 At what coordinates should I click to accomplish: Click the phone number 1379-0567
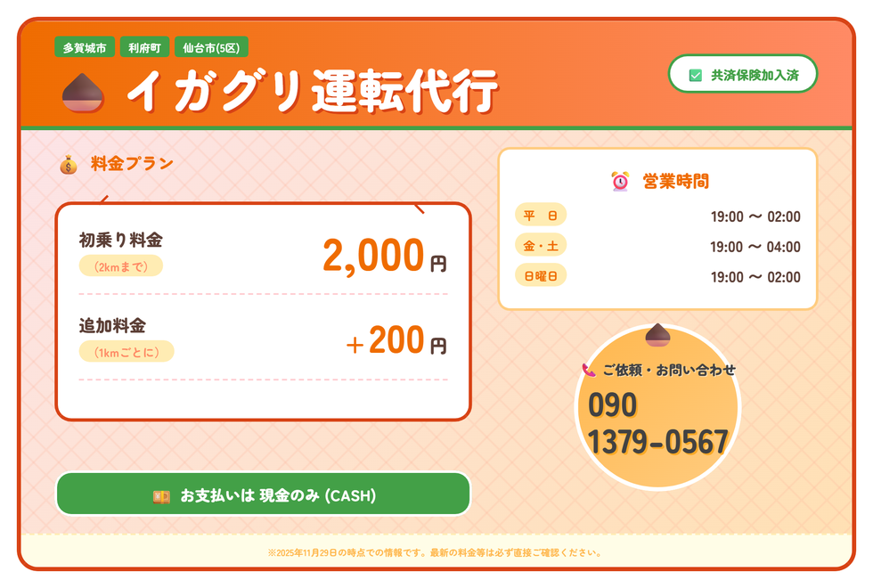(x=657, y=442)
